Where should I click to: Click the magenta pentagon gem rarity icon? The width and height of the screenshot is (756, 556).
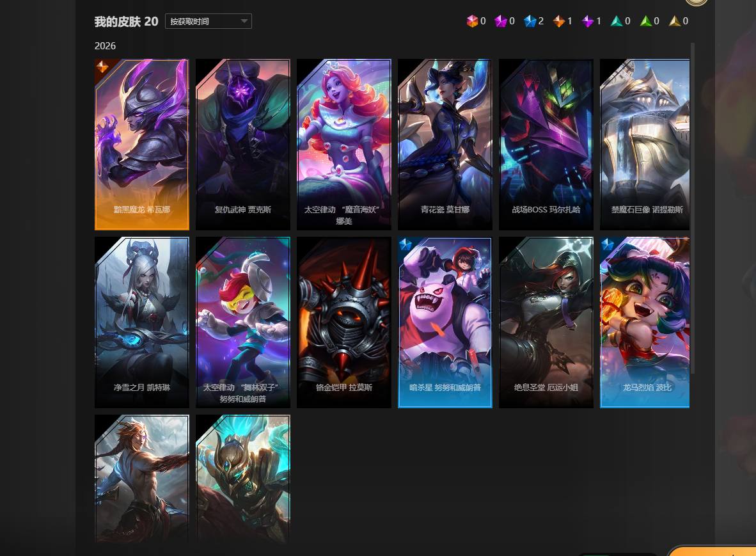pyautogui.click(x=501, y=21)
